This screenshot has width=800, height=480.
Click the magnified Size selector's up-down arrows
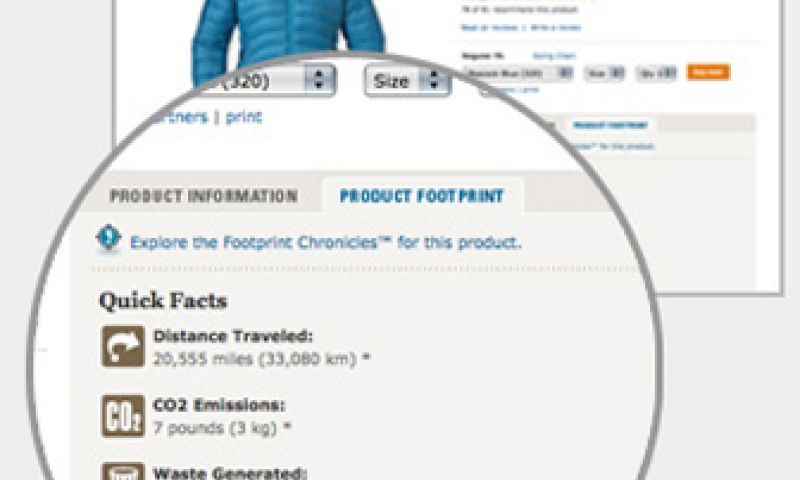coord(434,81)
